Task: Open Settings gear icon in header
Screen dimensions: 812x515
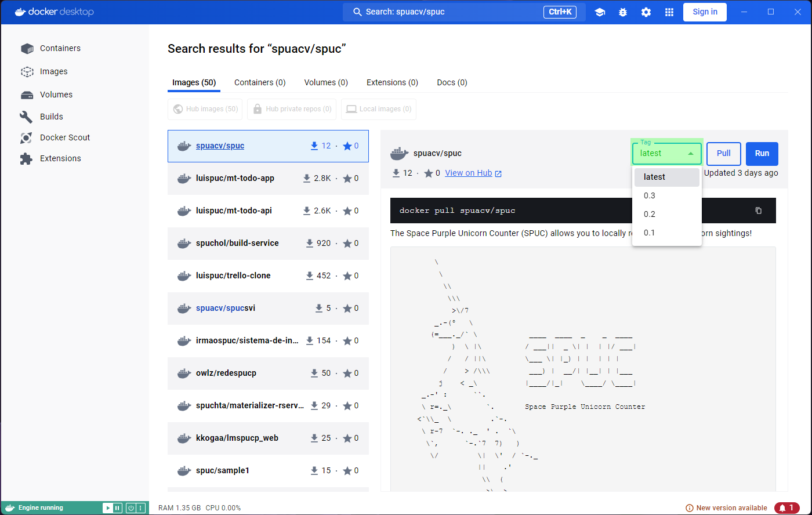Action: pos(646,12)
